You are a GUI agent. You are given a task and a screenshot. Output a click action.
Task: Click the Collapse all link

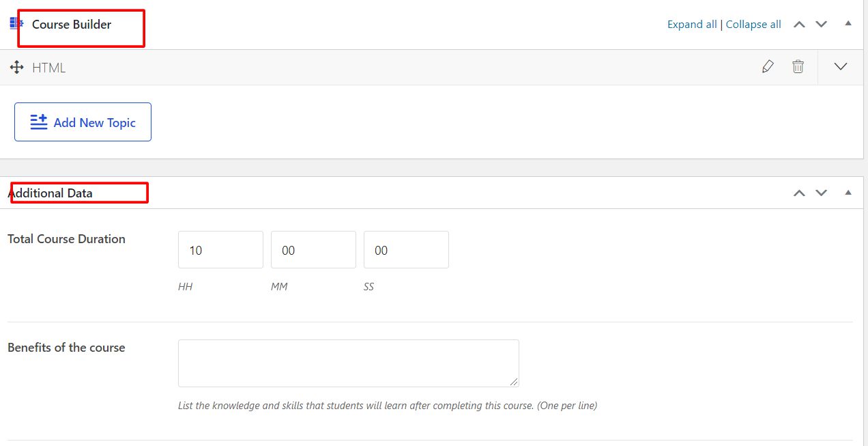[753, 25]
